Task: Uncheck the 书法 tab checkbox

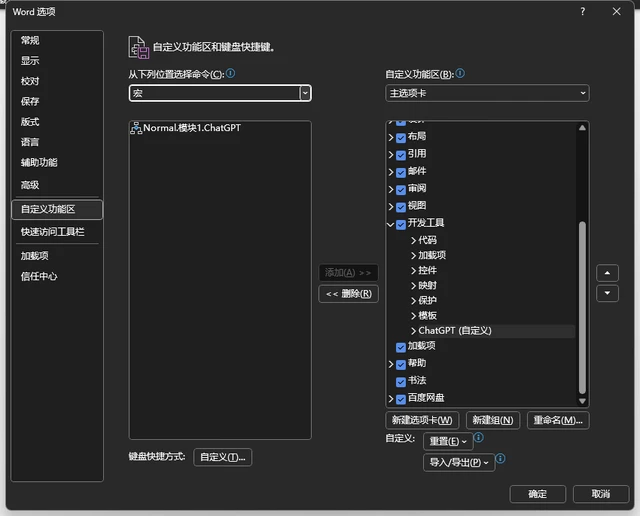Action: pos(401,382)
